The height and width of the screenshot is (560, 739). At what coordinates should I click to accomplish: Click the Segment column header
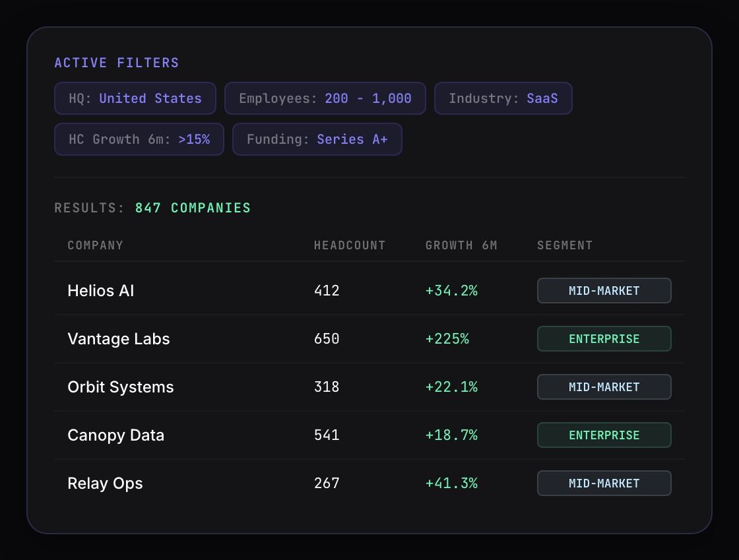pos(565,245)
